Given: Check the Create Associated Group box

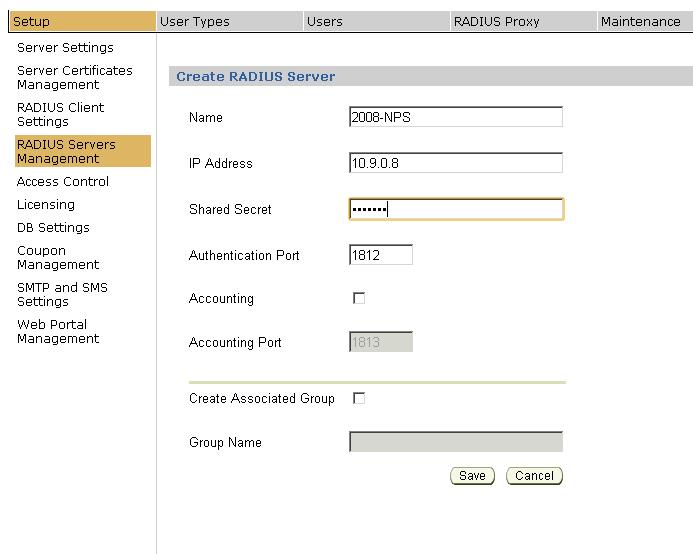Looking at the screenshot, I should pos(359,398).
